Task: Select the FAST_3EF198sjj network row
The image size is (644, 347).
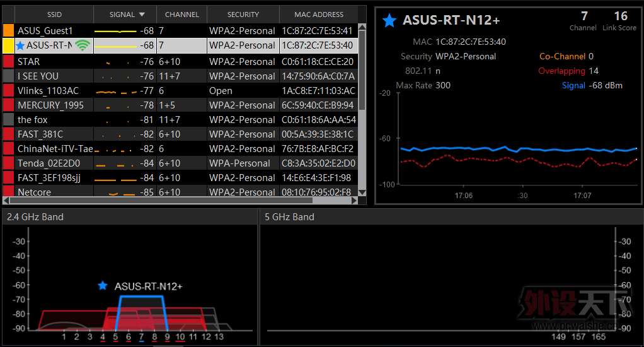Action: (180, 178)
